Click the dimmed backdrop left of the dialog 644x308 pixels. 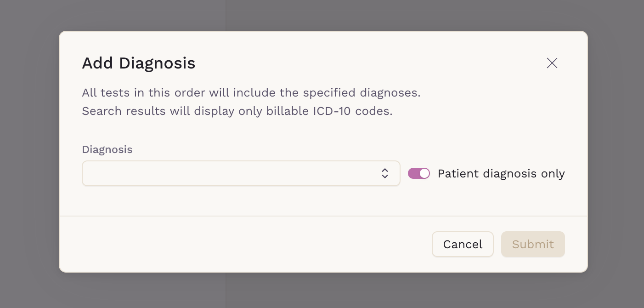(x=29, y=154)
